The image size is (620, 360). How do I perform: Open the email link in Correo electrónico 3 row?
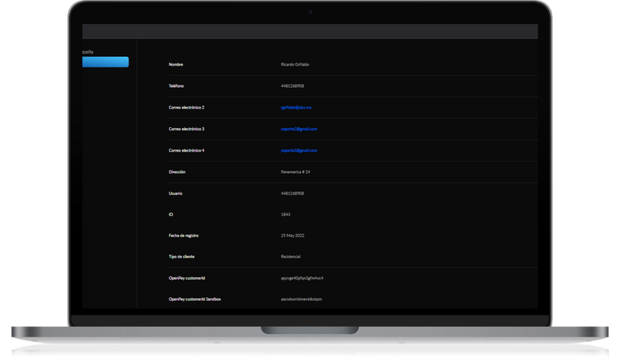click(299, 129)
